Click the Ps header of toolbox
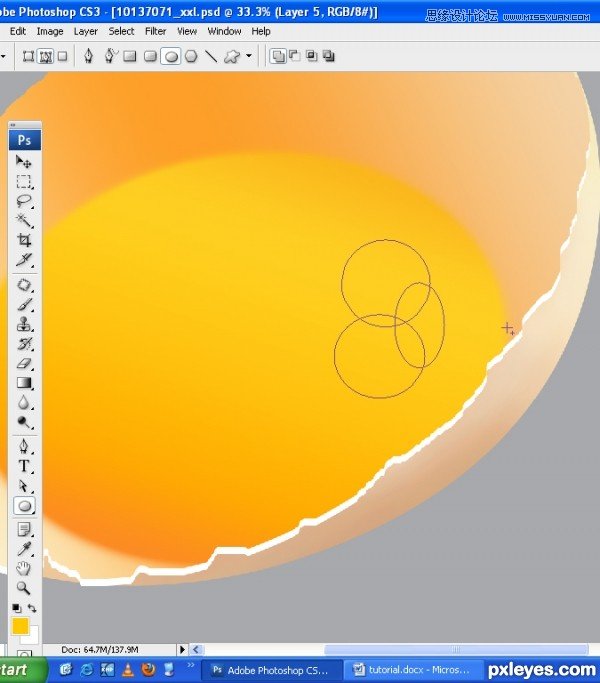Image resolution: width=600 pixels, height=683 pixels. 25,140
